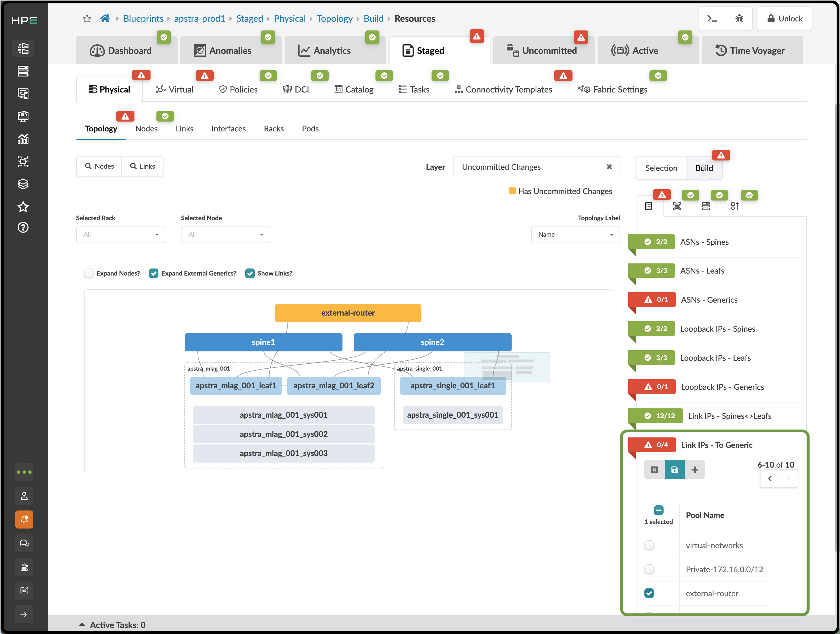
Task: Switch to the Uncommitted tab
Action: tap(543, 50)
